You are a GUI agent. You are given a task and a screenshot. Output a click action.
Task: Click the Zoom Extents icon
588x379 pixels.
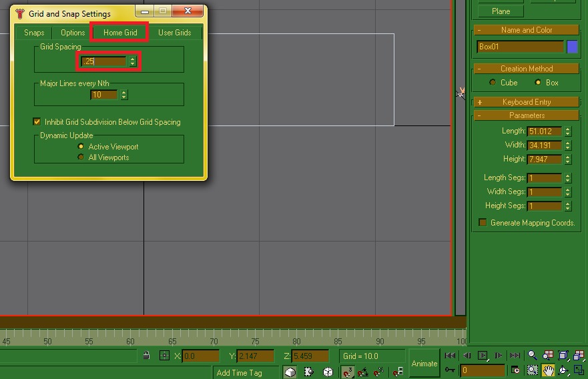click(563, 356)
